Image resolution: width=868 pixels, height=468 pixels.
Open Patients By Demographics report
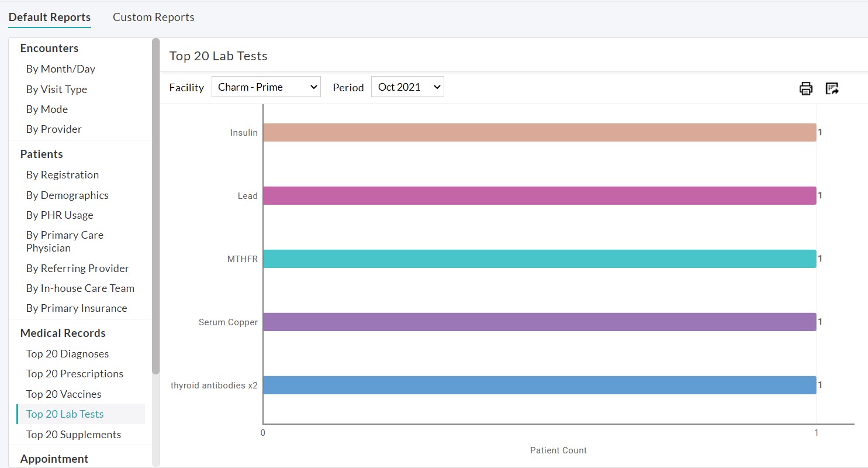coord(67,195)
